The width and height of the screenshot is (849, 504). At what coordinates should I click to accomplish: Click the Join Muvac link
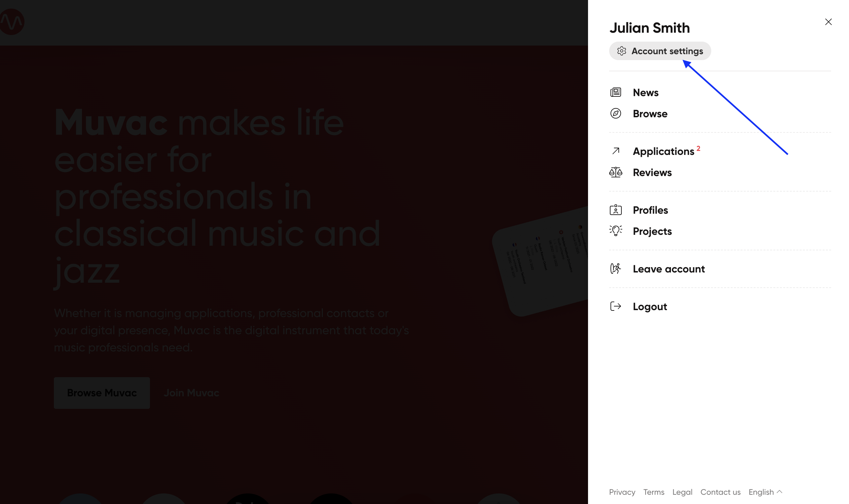(192, 393)
